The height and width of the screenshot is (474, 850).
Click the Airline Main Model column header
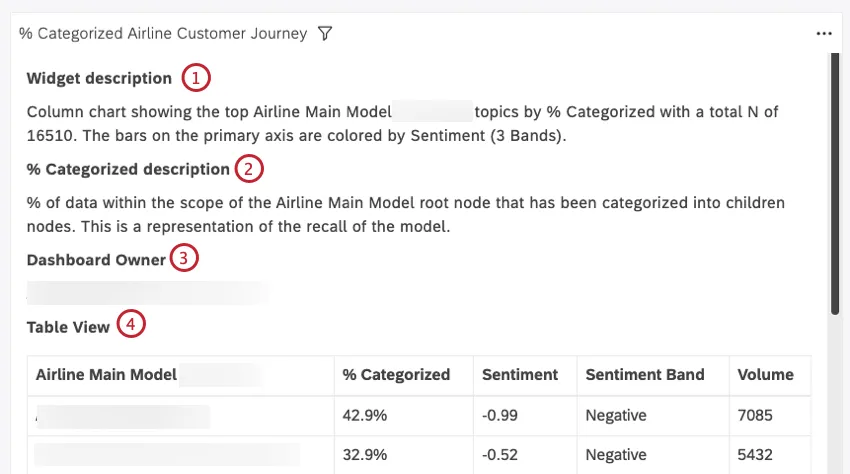pyautogui.click(x=106, y=375)
